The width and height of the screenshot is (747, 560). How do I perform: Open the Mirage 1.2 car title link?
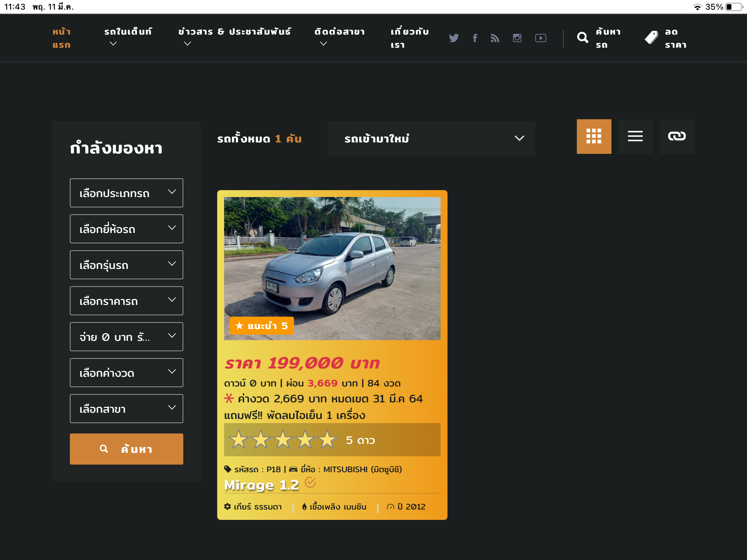[261, 485]
